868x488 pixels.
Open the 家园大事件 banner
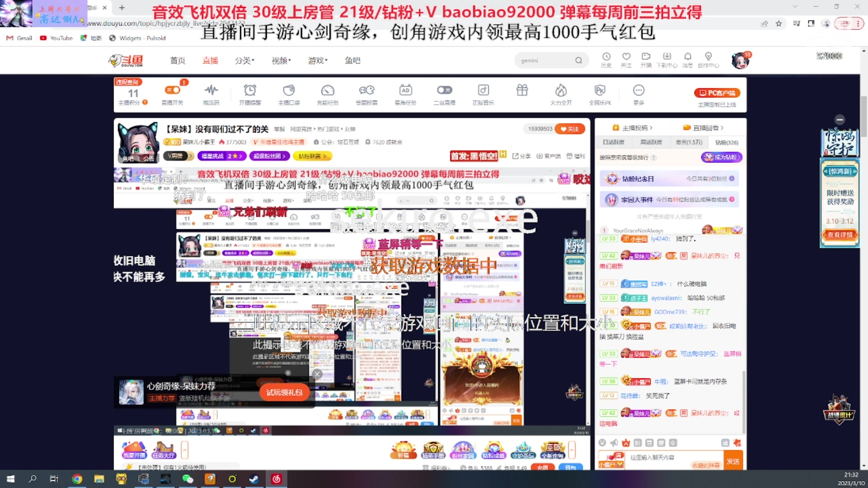point(670,199)
